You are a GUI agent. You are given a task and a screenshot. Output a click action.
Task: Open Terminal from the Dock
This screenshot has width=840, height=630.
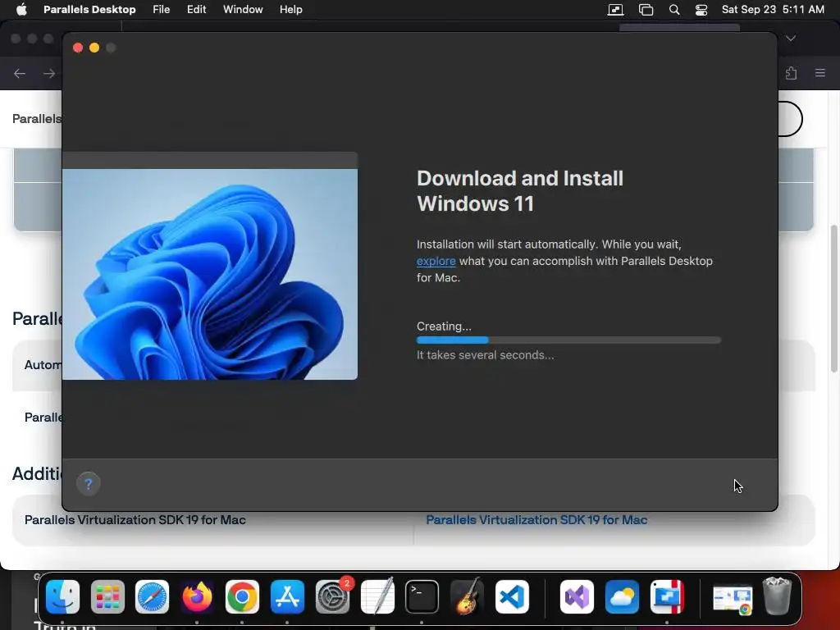coord(422,597)
